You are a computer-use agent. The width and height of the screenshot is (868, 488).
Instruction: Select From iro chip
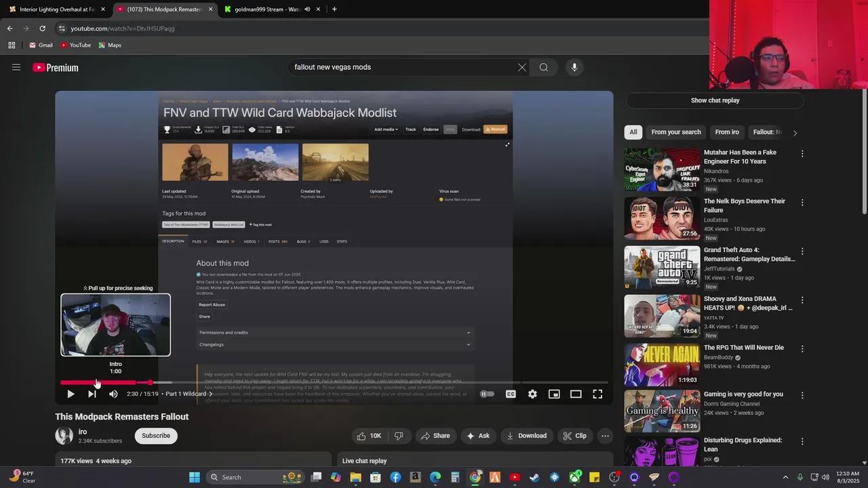(x=727, y=132)
